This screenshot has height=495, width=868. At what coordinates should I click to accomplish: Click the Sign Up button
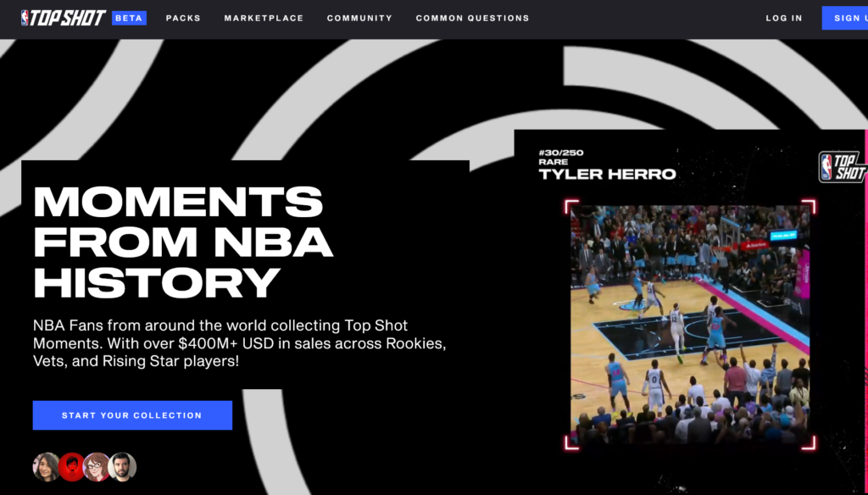point(845,19)
